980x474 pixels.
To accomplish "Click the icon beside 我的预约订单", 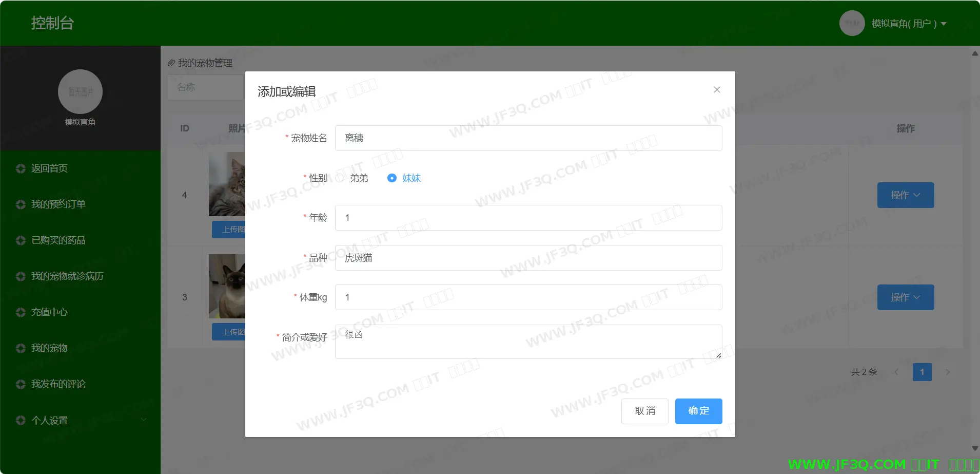I will tap(21, 204).
